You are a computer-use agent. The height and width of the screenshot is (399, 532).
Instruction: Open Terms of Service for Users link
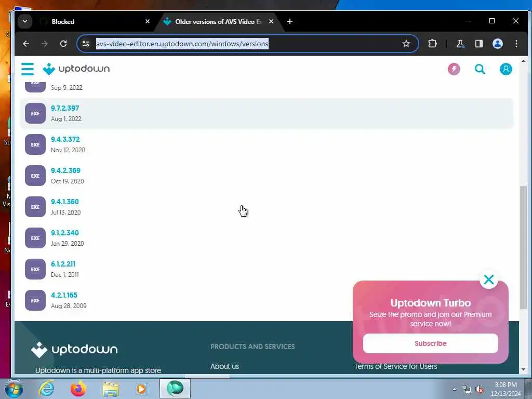(x=395, y=366)
